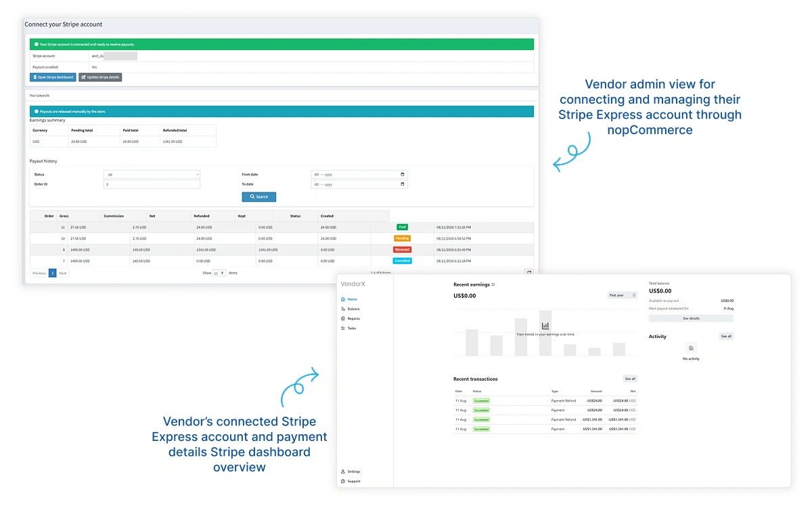Click Succeeded badge in US$1,341.00 Payment row
The width and height of the screenshot is (812, 508).
coord(481,429)
